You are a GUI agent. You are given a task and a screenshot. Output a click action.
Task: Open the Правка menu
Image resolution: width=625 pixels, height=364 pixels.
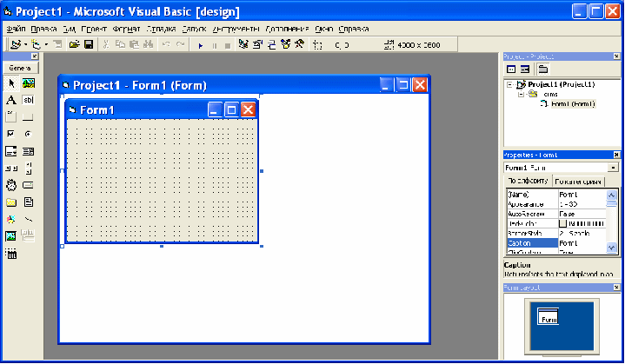43,29
